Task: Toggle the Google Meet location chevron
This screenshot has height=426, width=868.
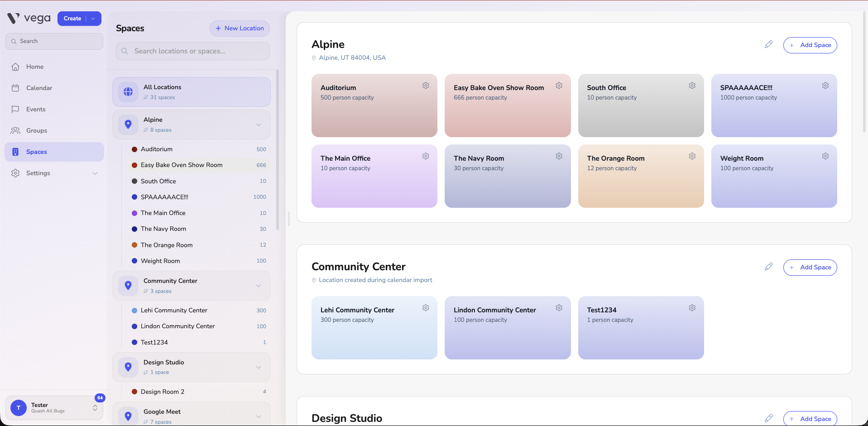Action: point(259,416)
